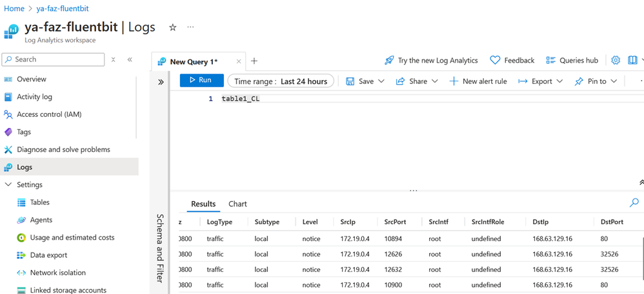The height and width of the screenshot is (294, 644).
Task: Open Tables under Settings
Action: [x=39, y=202]
